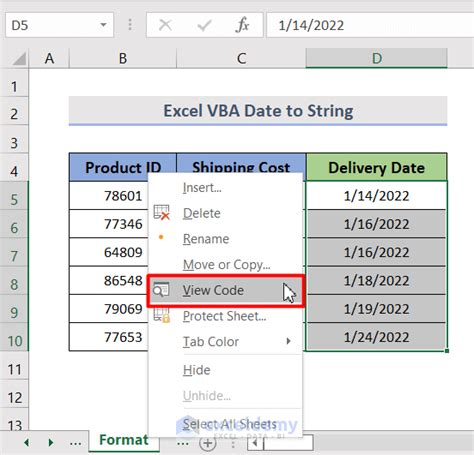Choose Rename from the context menu
This screenshot has height=455, width=474.
point(206,239)
